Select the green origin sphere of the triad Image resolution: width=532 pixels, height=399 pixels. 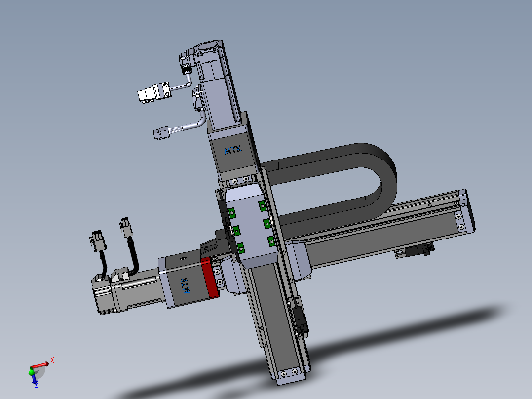[31, 372]
